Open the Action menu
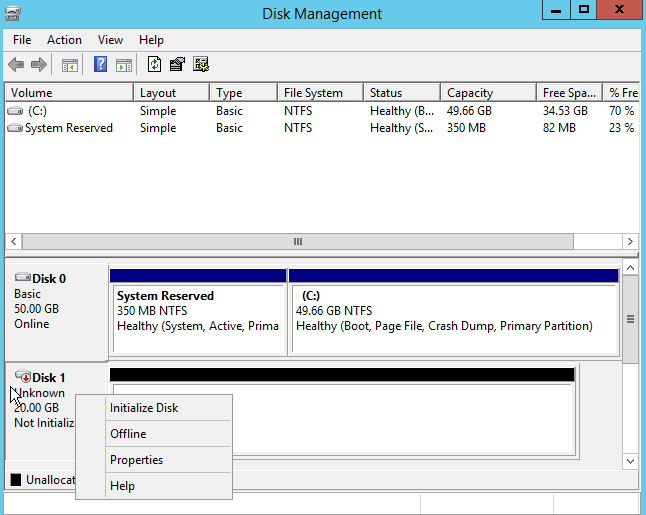Screen dimensions: 646x515 64,40
